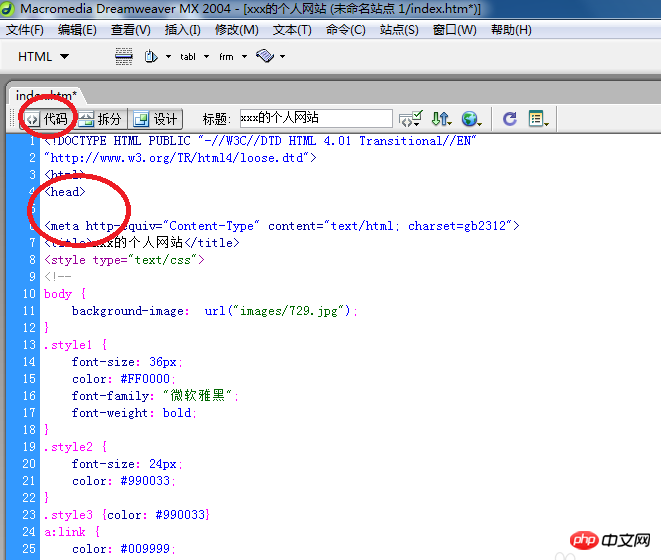Switch to Split view (拆分)
Screen dimensions: 661x560
pos(101,119)
